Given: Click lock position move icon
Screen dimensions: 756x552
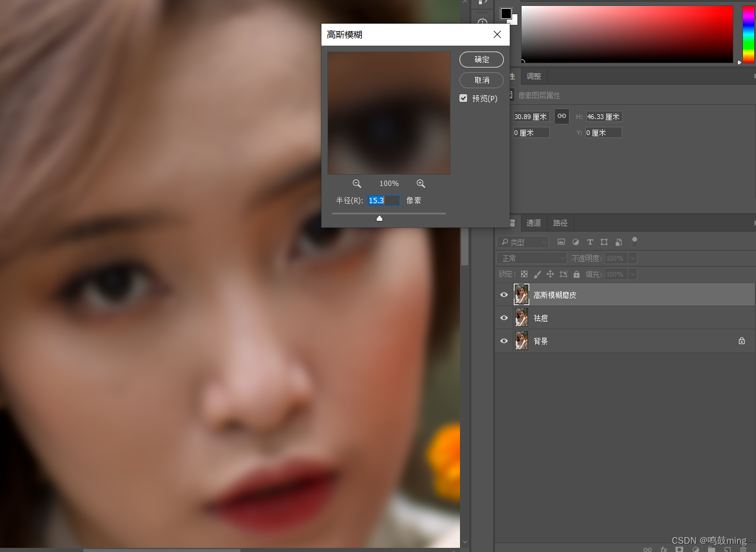Looking at the screenshot, I should [551, 274].
